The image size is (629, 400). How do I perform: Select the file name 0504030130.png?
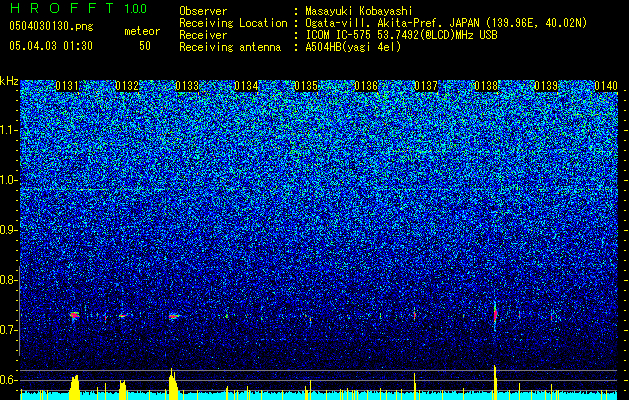click(51, 26)
